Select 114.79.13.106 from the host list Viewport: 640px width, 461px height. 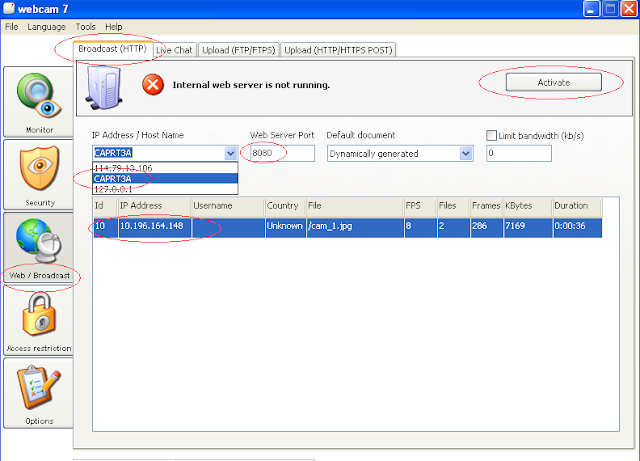click(165, 168)
